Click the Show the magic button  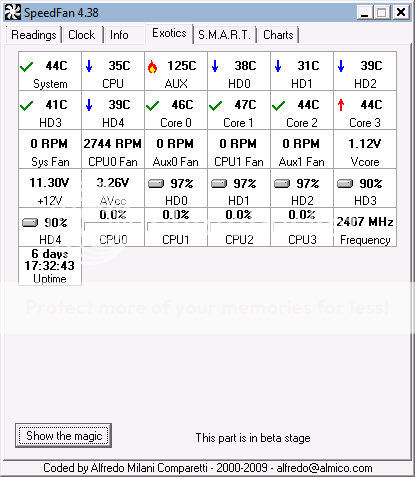63,436
